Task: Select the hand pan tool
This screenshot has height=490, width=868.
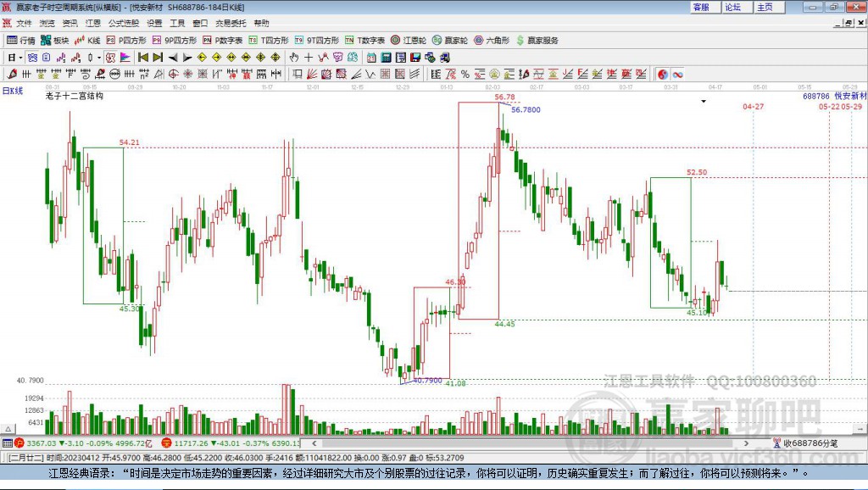Action: coord(293,58)
